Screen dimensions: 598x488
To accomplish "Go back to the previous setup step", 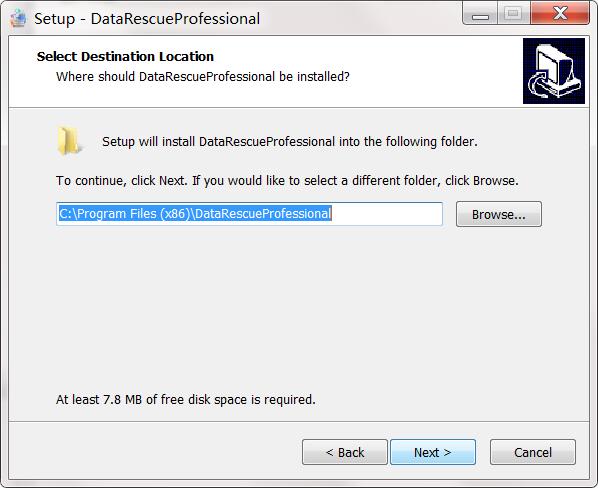I will pyautogui.click(x=345, y=452).
